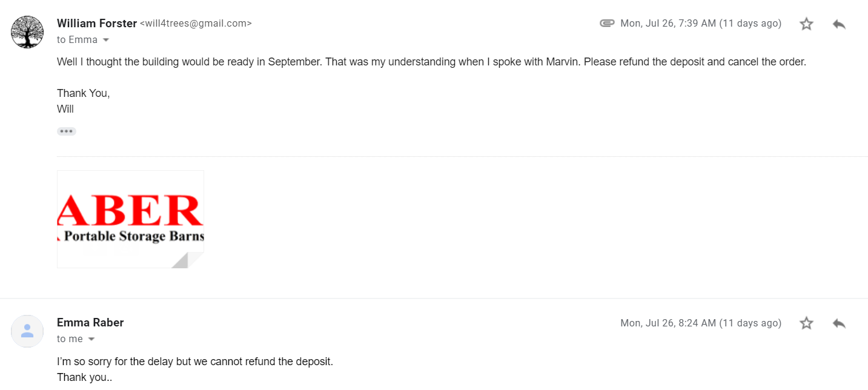Star William Forster's message

(806, 24)
